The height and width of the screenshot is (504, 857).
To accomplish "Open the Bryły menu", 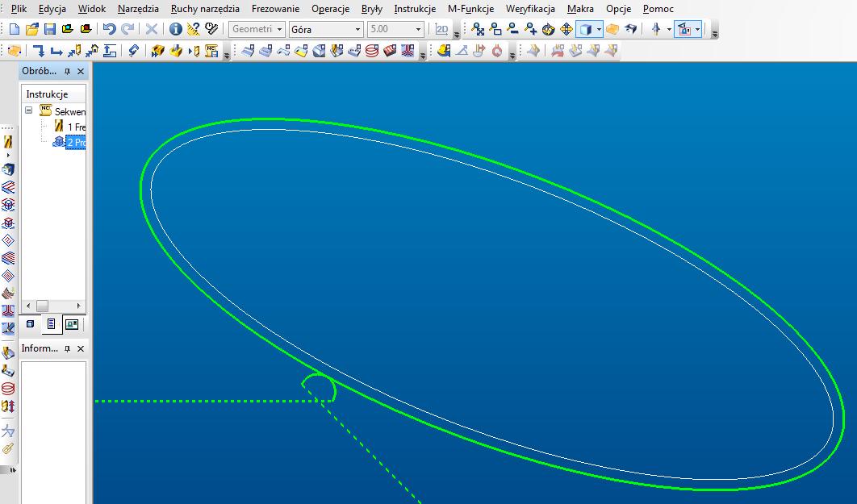I will point(372,9).
